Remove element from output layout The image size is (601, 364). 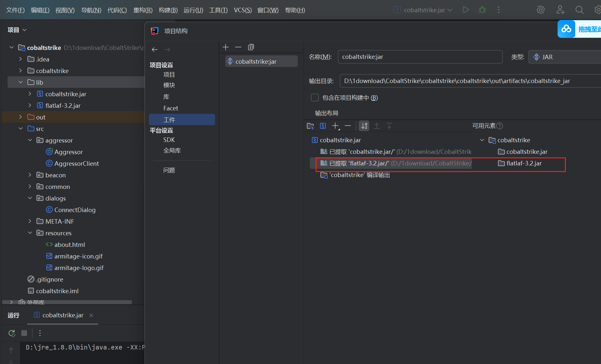pyautogui.click(x=348, y=126)
